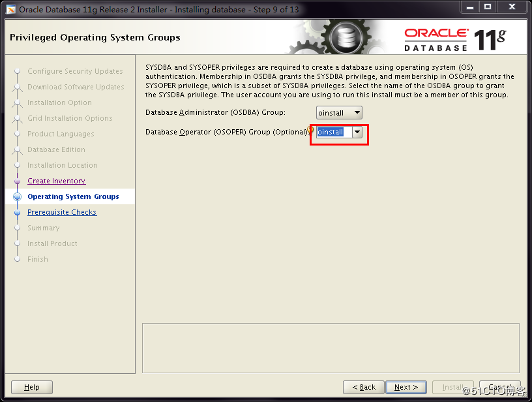
Task: Click the Prerequisite Checks step bullet
Action: tap(18, 213)
